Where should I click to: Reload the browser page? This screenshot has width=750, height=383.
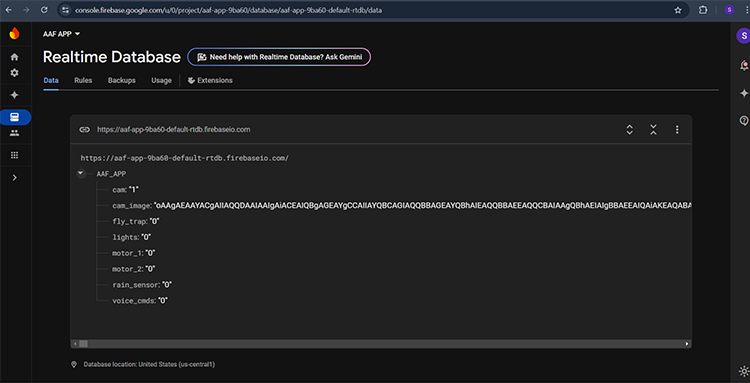pyautogui.click(x=44, y=10)
